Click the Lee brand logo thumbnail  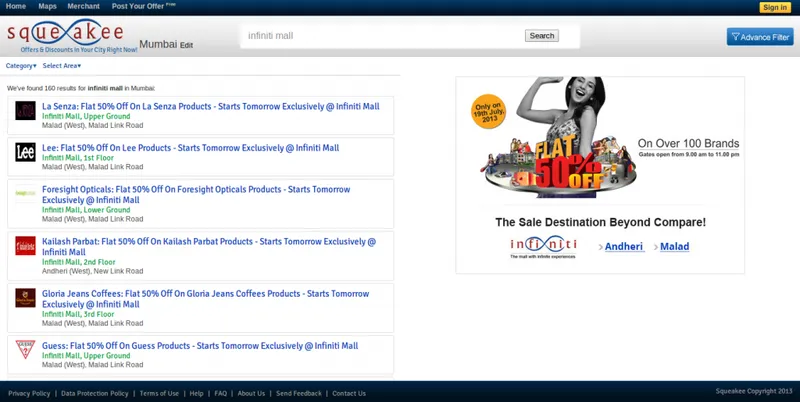[25, 152]
